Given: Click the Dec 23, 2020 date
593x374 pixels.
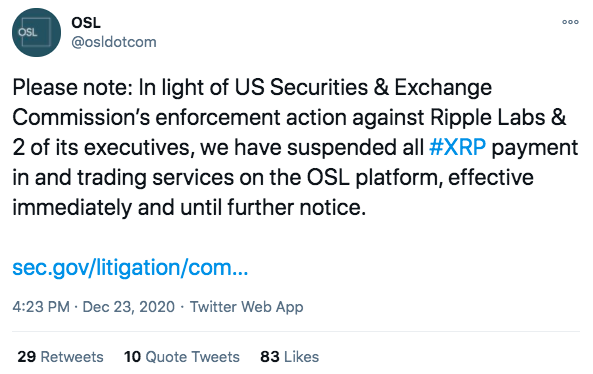Looking at the screenshot, I should [x=129, y=307].
